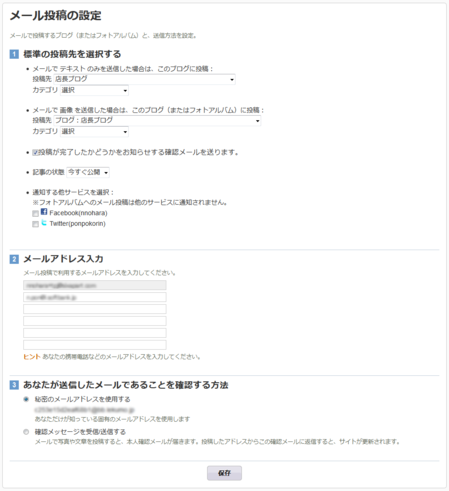Click the メール投稿の設定 page title
The width and height of the screenshot is (449, 491).
[56, 16]
